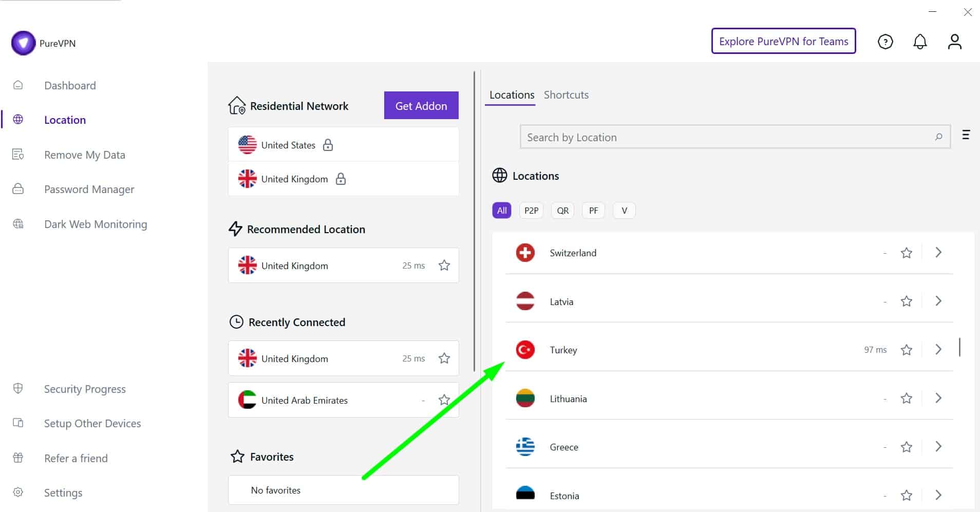Click the Greece flag icon

(x=525, y=447)
